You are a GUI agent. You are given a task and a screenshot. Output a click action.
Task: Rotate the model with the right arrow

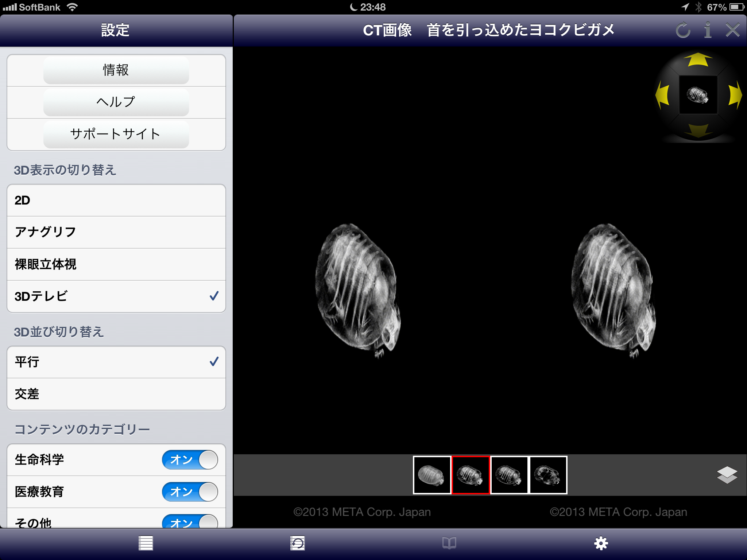pos(735,95)
